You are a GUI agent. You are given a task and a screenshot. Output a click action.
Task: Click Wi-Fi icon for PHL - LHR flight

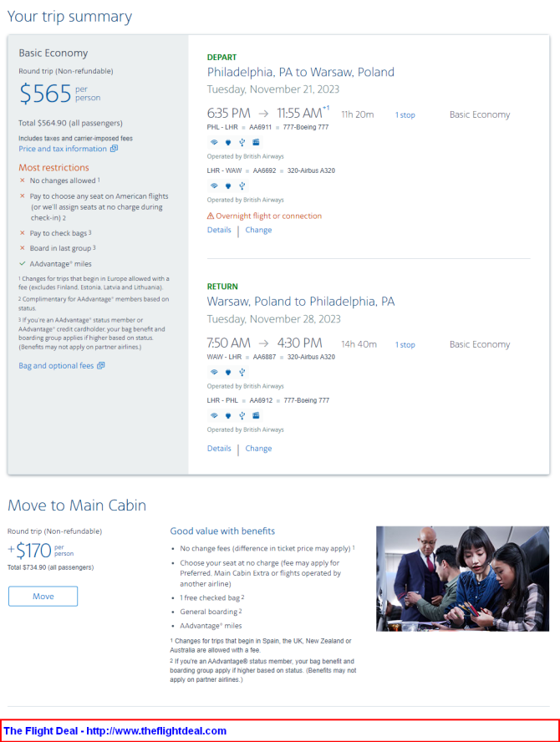click(214, 142)
